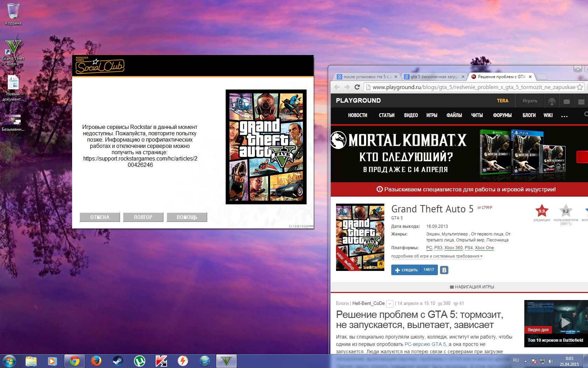Click the TERA link in the header
Screen dimensions: 588x368
[503, 101]
